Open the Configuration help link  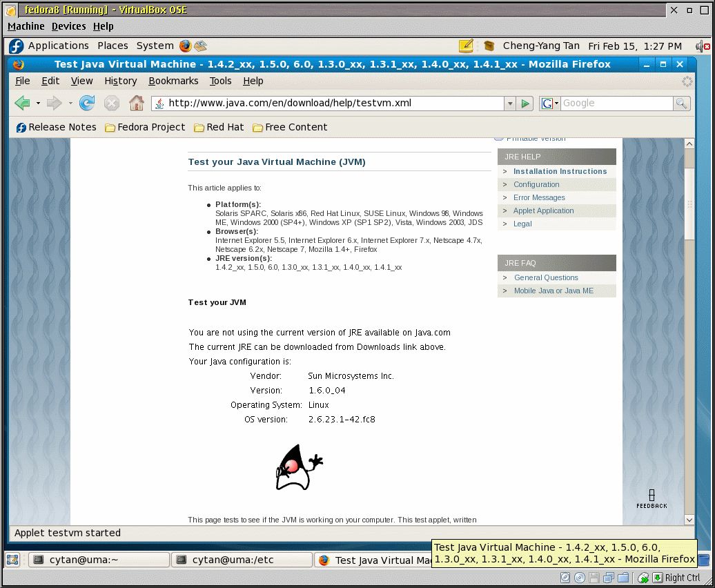536,184
